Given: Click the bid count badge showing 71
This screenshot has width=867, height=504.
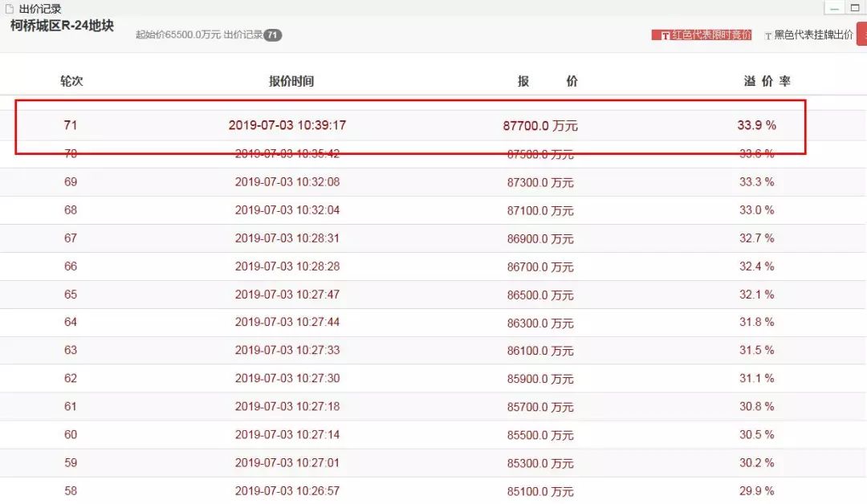Looking at the screenshot, I should (x=273, y=35).
